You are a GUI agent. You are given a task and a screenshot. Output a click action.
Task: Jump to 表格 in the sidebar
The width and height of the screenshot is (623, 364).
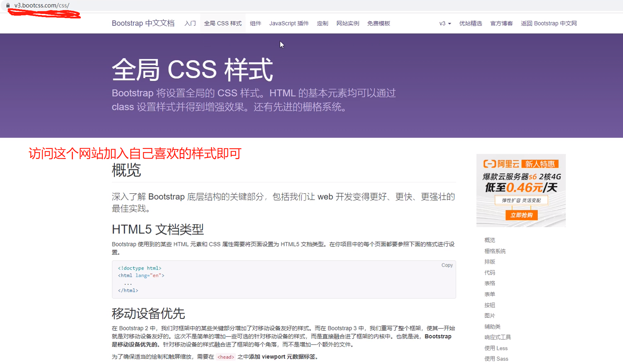[490, 283]
